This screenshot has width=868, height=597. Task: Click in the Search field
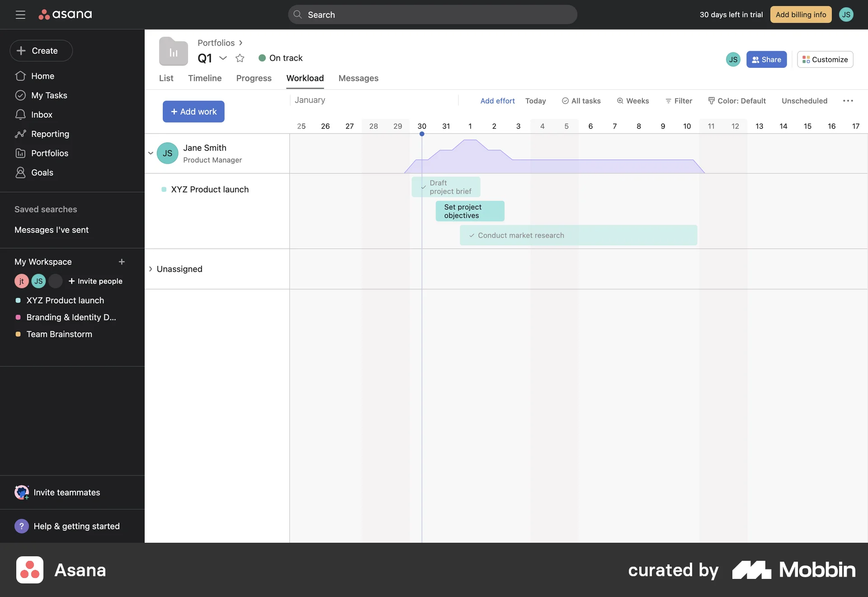(432, 14)
